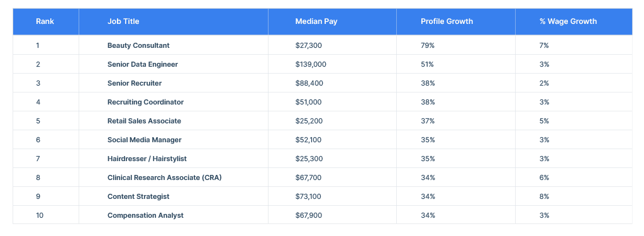Click Recruiting Coordinator job title

145,102
